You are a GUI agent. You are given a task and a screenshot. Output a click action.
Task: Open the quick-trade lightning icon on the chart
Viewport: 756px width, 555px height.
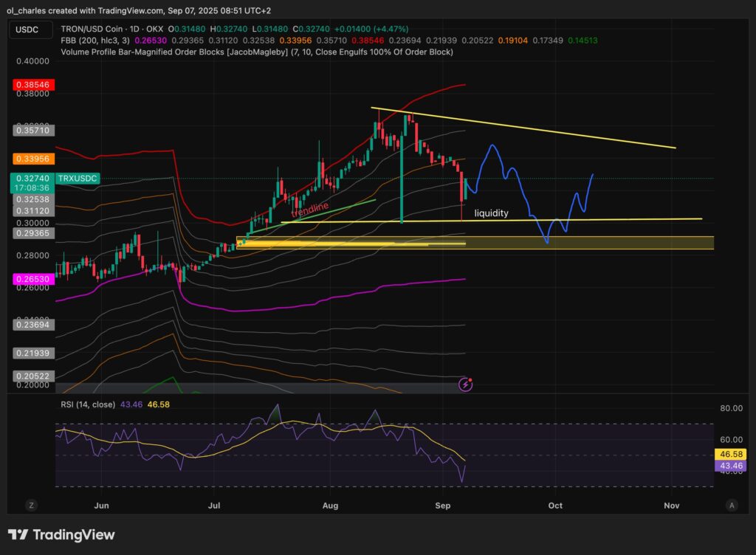click(x=465, y=385)
